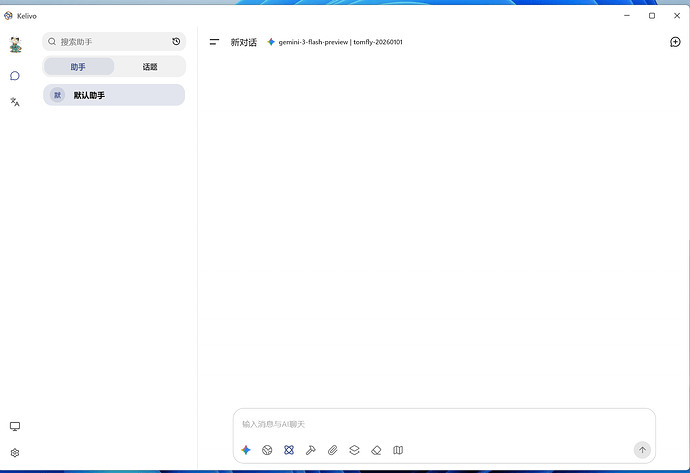Image resolution: width=690 pixels, height=473 pixels.
Task: Open the hammer tools icon
Action: tap(311, 450)
